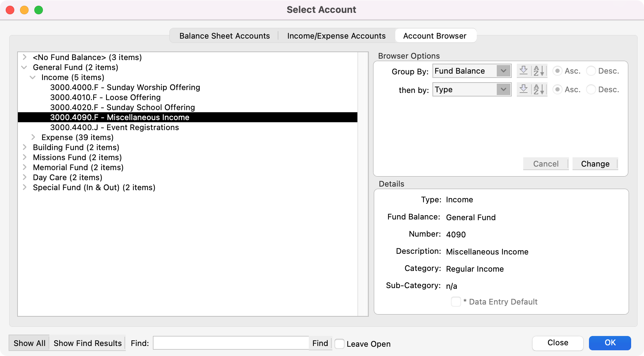The height and width of the screenshot is (356, 644).
Task: Open the Group By Fund Balance dropdown
Action: pos(472,71)
